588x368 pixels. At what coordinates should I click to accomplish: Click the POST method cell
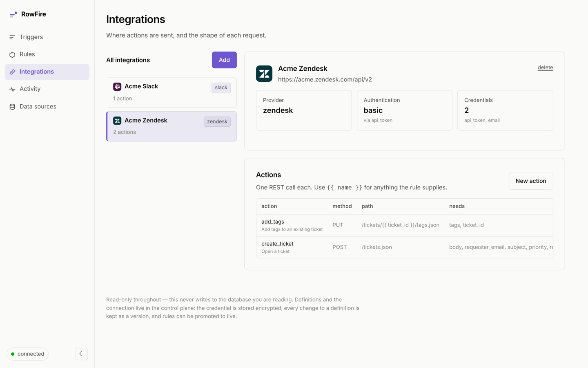340,247
